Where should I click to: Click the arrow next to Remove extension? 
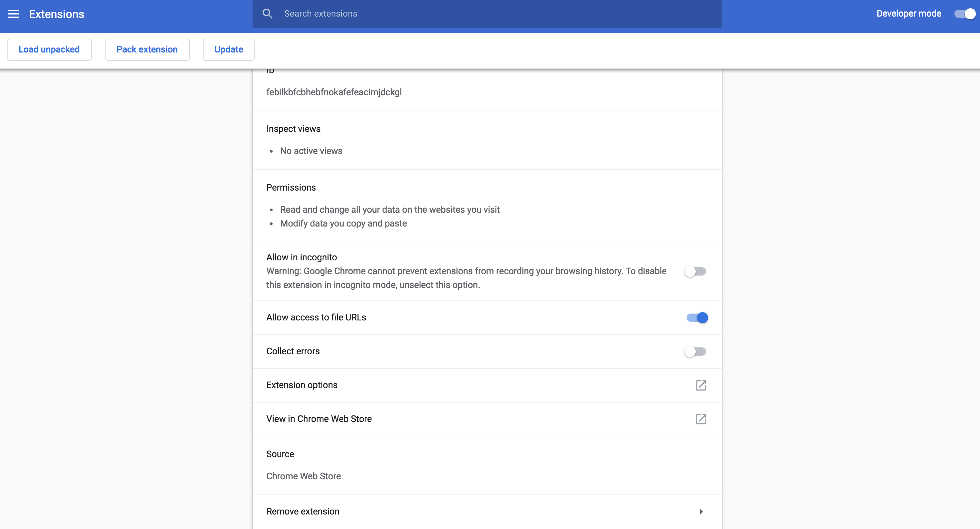(701, 511)
